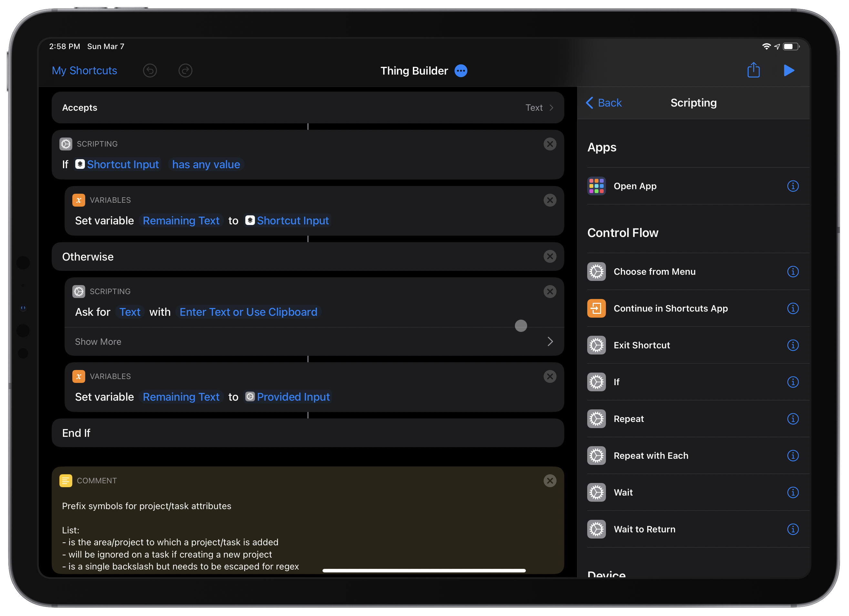Select the Exit Shortcut gear icon
This screenshot has height=616, width=849.
(x=596, y=345)
